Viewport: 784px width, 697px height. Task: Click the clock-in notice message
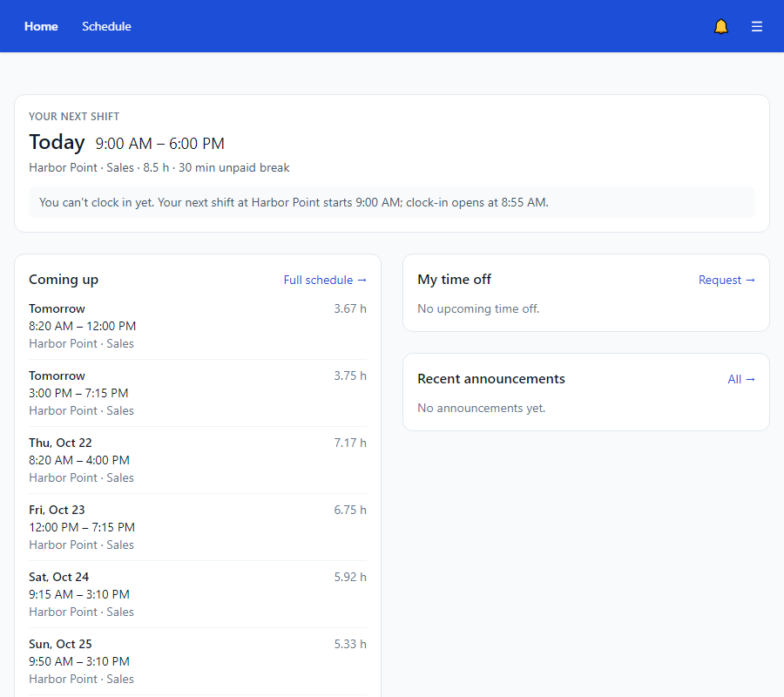[391, 202]
